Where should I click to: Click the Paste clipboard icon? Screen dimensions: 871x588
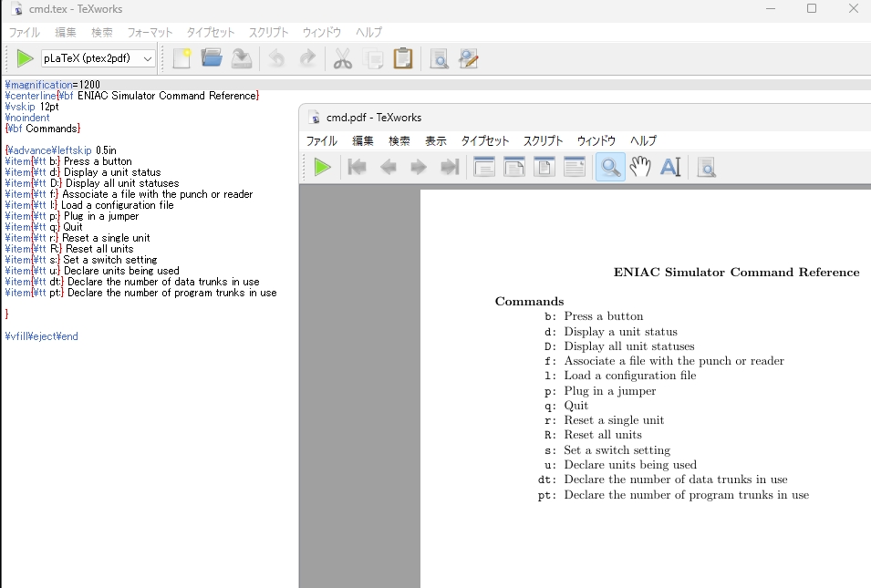pyautogui.click(x=402, y=59)
